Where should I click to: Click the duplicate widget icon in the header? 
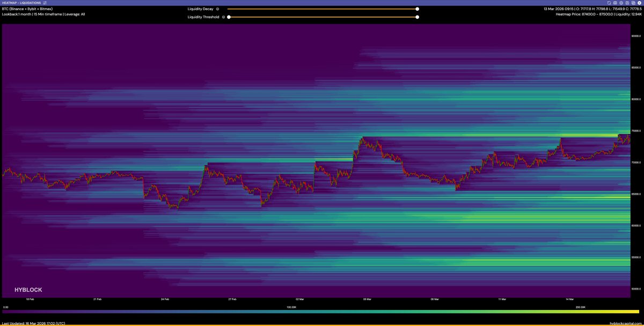633,3
